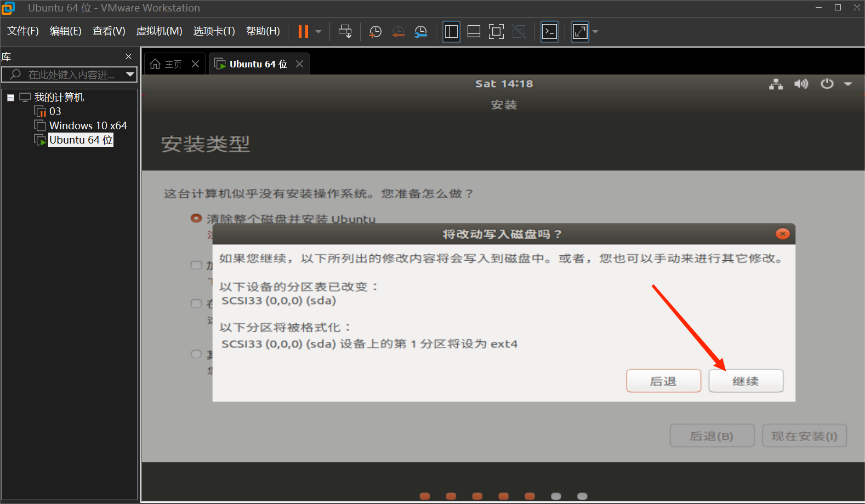Screen dimensions: 865x504
Task: Enter full screen mode icon
Action: 496,32
